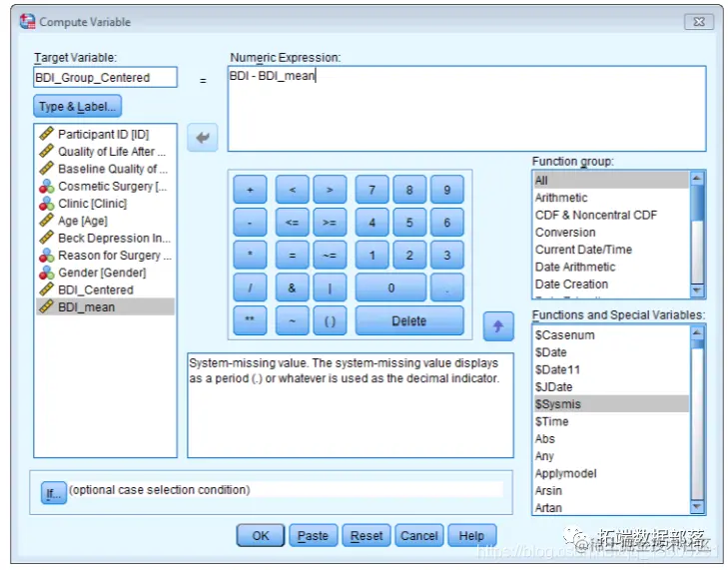Click keypad digit 7
This screenshot has height=570, width=728.
[371, 190]
